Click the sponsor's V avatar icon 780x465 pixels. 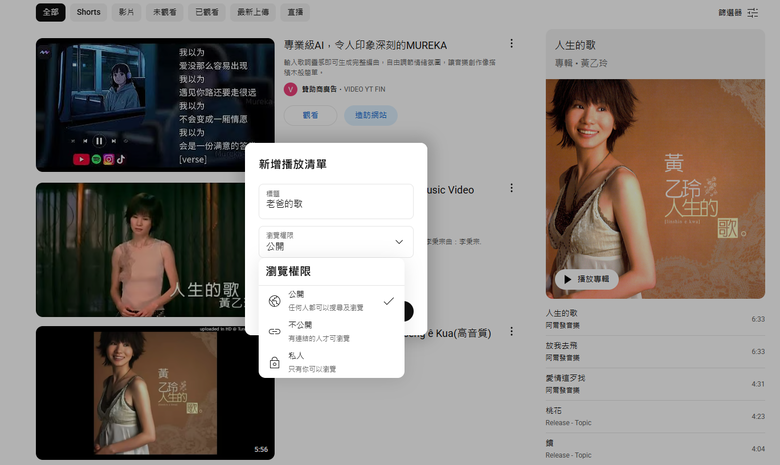(290, 90)
